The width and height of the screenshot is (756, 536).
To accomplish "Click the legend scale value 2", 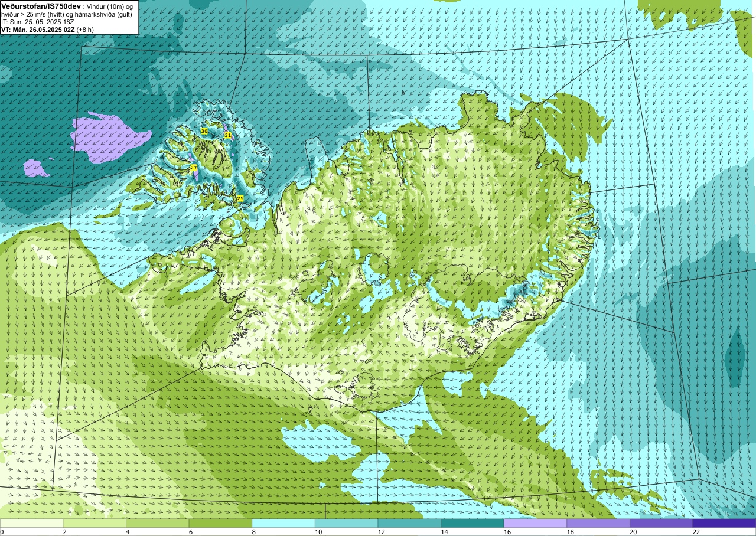I will (64, 532).
